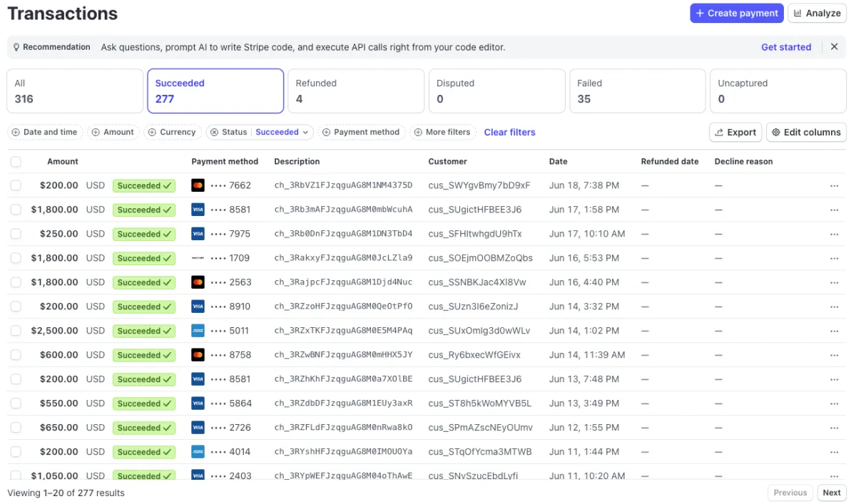The width and height of the screenshot is (856, 504).
Task: Expand the Status Succeeded filter dropdown
Action: (x=282, y=132)
